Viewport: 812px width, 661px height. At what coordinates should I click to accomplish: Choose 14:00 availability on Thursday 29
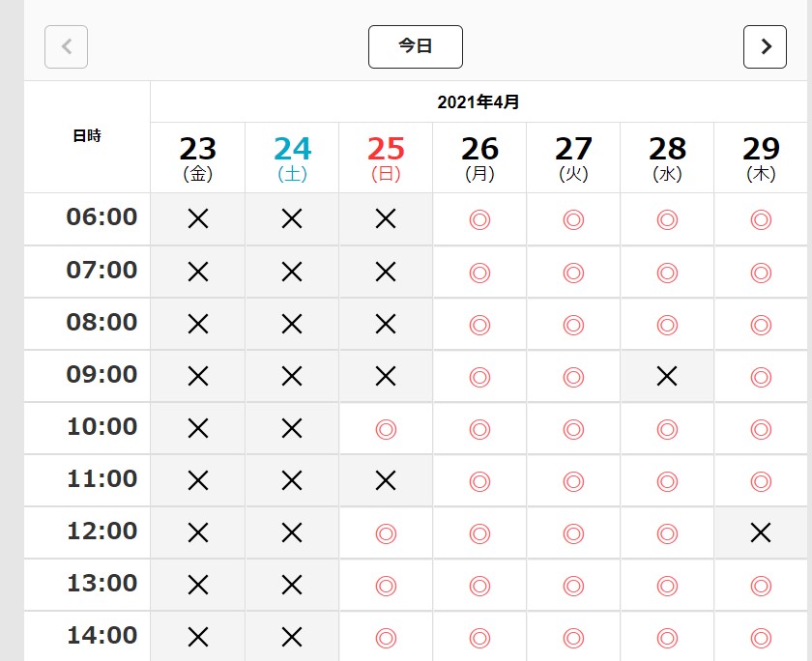[x=761, y=637]
